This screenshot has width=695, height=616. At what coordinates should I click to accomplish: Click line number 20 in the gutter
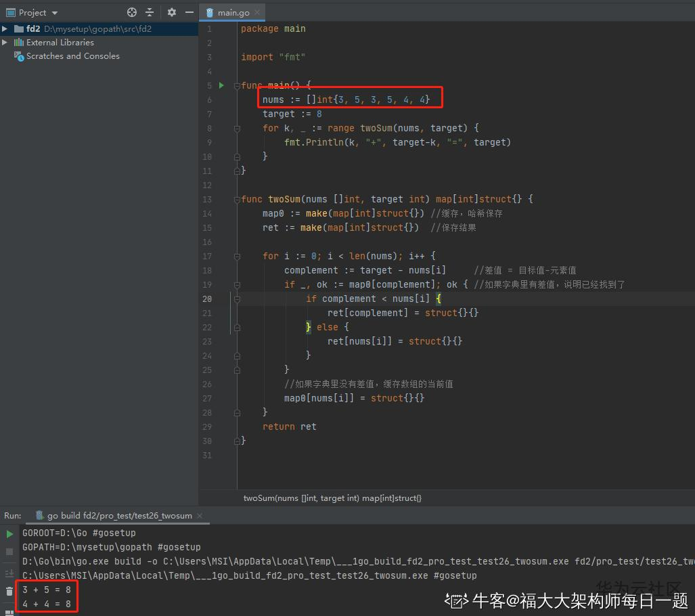pyautogui.click(x=207, y=299)
